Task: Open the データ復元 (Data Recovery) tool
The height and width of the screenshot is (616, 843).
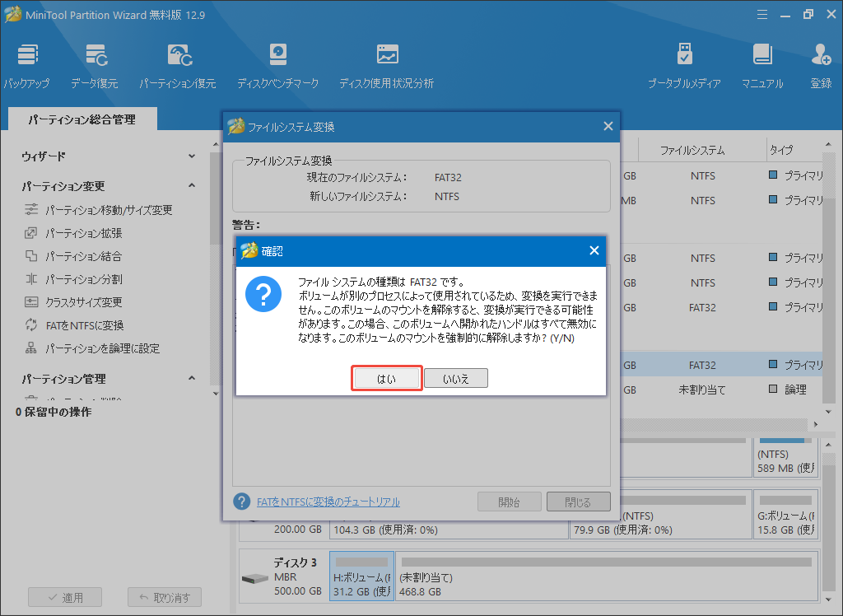Action: tap(95, 66)
